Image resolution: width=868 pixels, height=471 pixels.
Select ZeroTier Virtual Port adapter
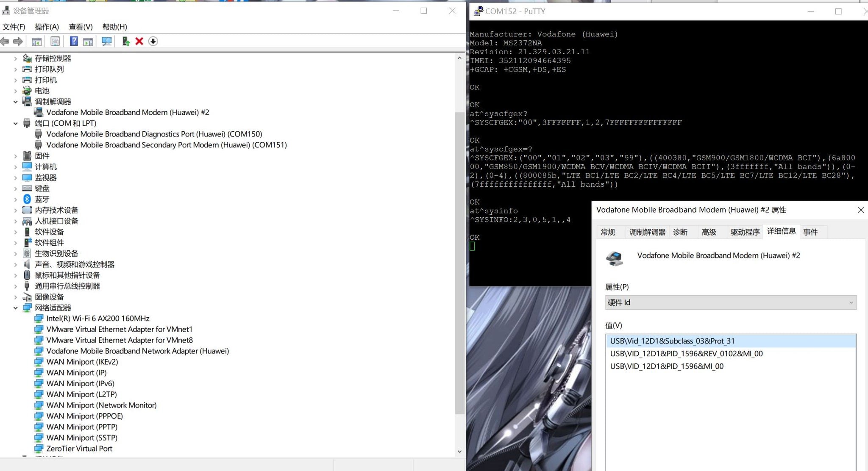click(x=79, y=449)
